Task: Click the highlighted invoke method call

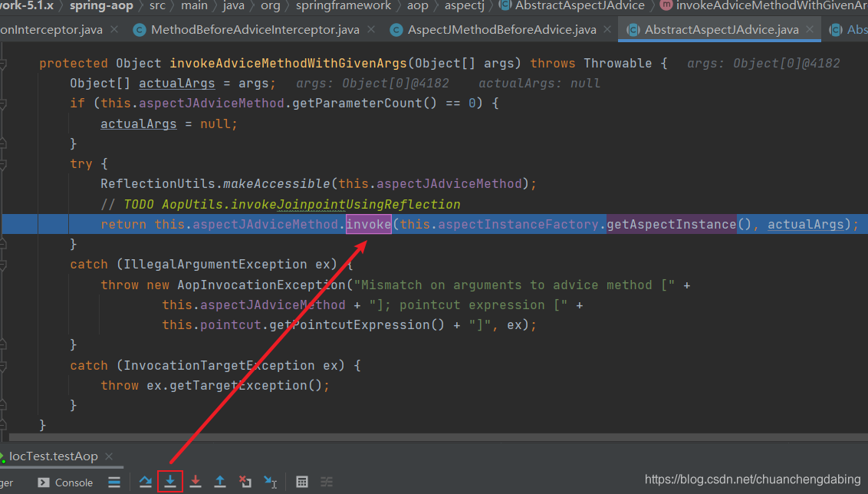Action: 369,224
